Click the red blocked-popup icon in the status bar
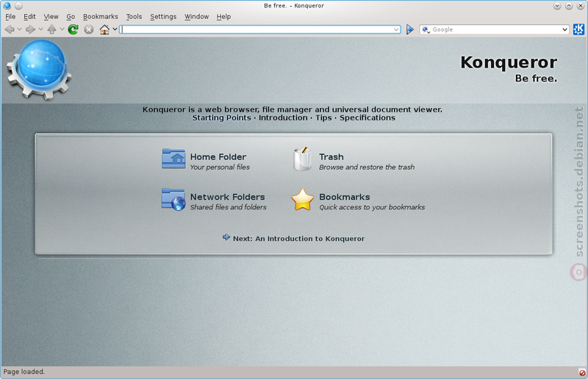The height and width of the screenshot is (379, 588). tap(582, 372)
